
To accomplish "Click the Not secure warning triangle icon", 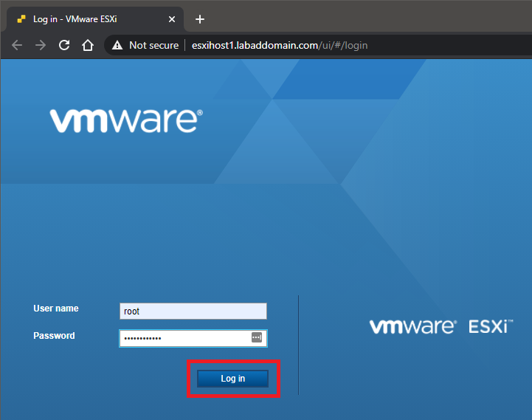I will click(117, 45).
